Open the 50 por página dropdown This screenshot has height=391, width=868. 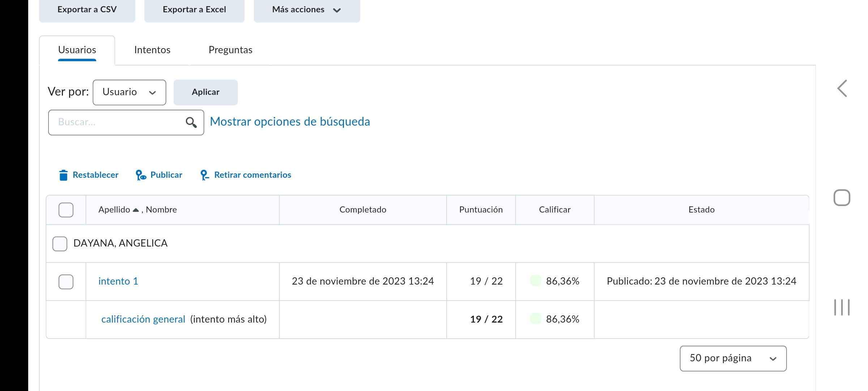(733, 358)
